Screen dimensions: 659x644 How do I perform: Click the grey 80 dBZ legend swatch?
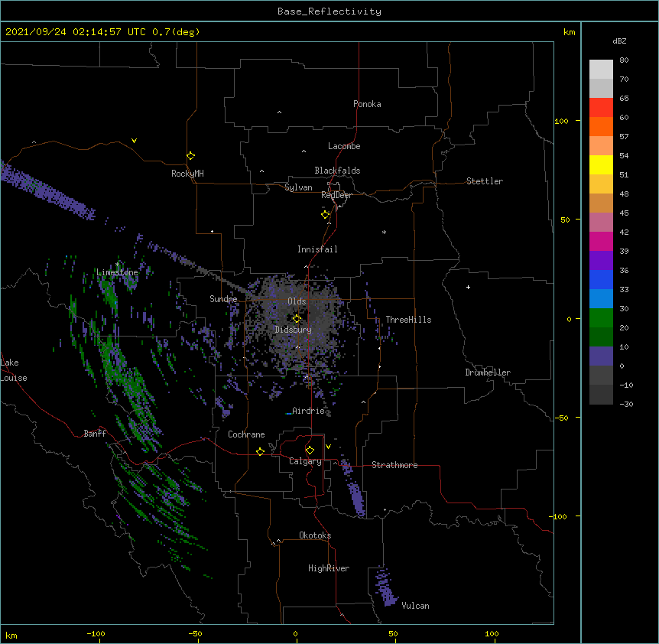[x=601, y=70]
